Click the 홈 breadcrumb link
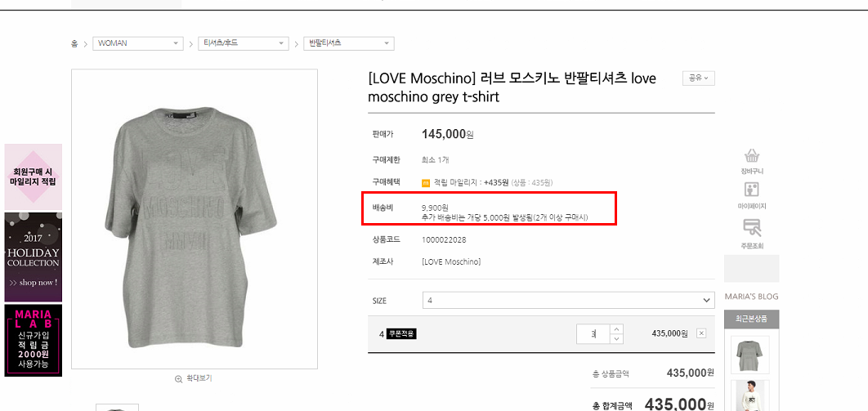 [x=74, y=43]
